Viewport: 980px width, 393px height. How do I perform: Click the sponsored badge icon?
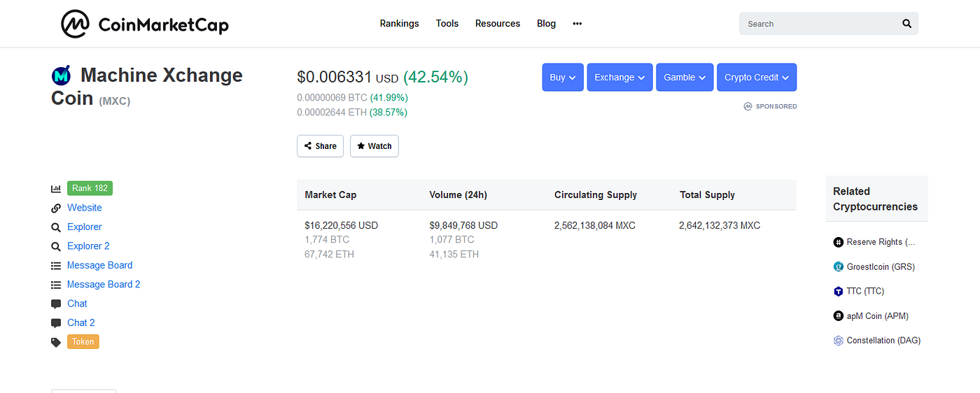[748, 106]
